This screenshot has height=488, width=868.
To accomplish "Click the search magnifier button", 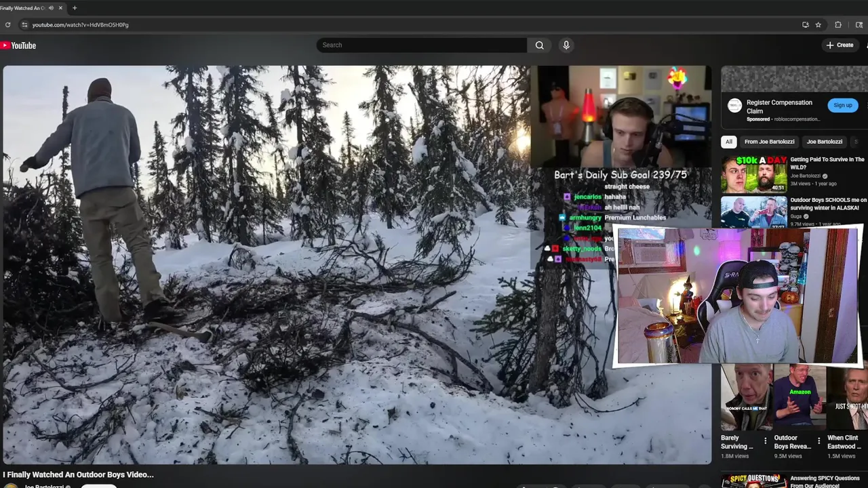I will tap(539, 45).
